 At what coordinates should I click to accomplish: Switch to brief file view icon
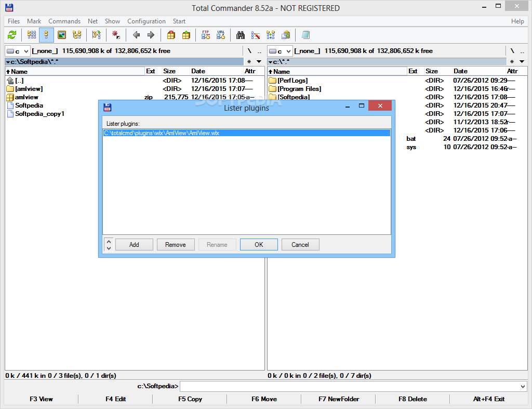click(32, 35)
